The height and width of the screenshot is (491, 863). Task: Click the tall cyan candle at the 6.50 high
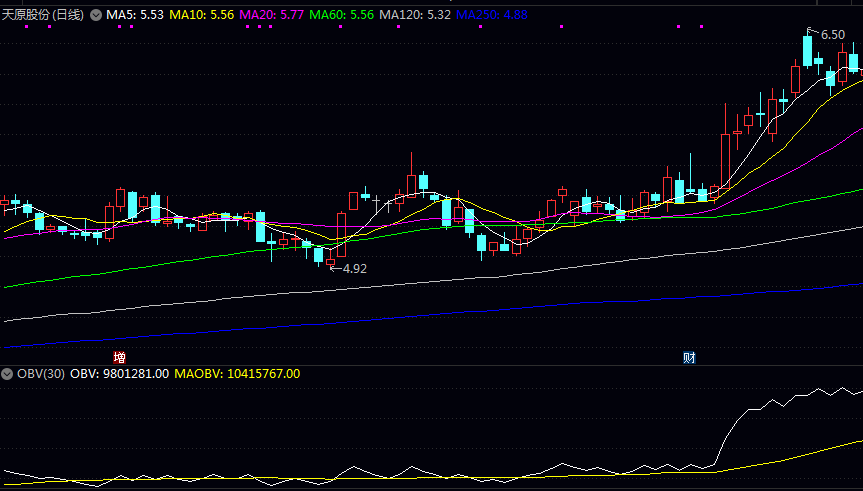point(807,50)
